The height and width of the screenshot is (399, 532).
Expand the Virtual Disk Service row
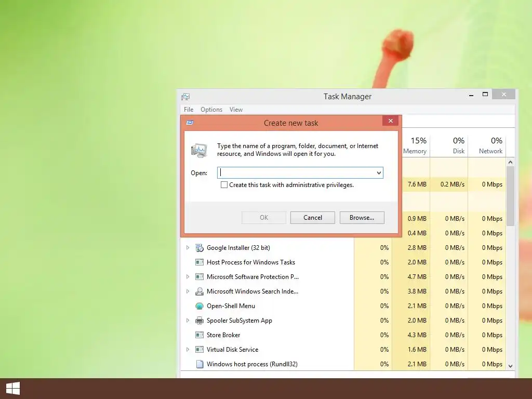[x=188, y=350]
